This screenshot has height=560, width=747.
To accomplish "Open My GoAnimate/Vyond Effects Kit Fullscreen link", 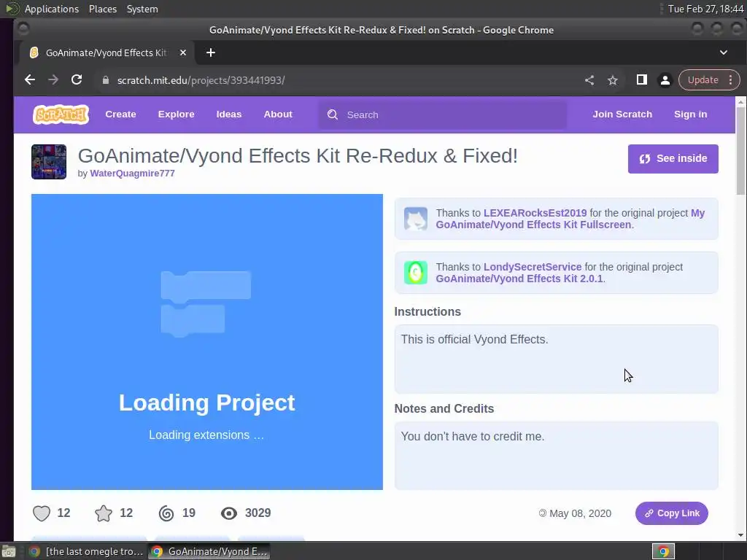I will 570,219.
